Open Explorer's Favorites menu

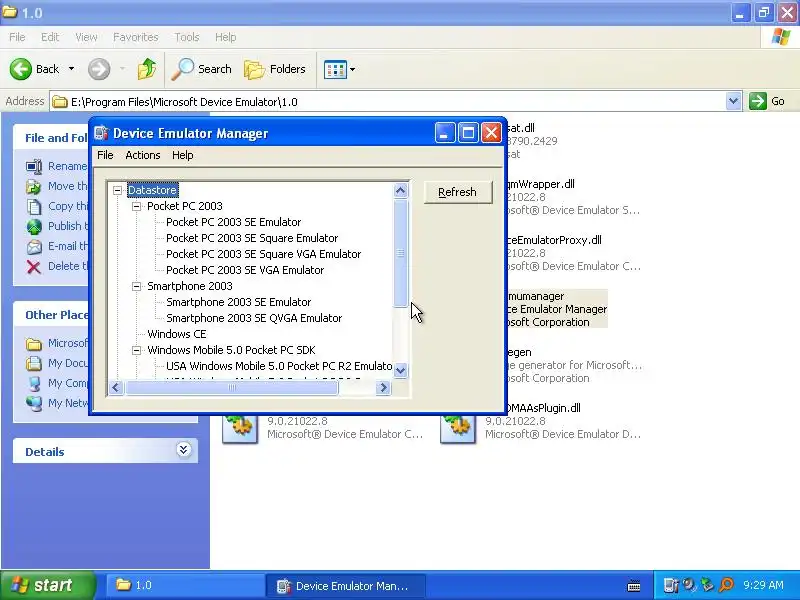pos(136,37)
